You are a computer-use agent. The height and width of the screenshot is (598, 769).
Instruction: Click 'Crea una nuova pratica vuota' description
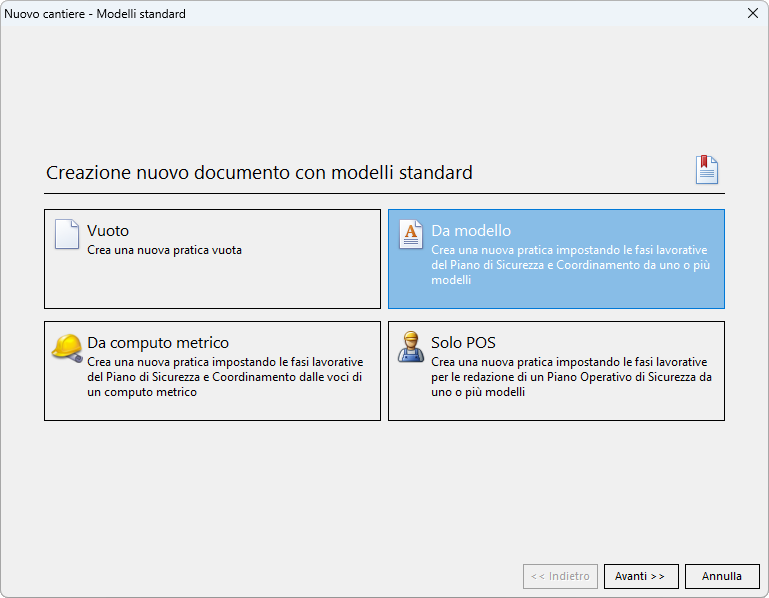click(164, 250)
